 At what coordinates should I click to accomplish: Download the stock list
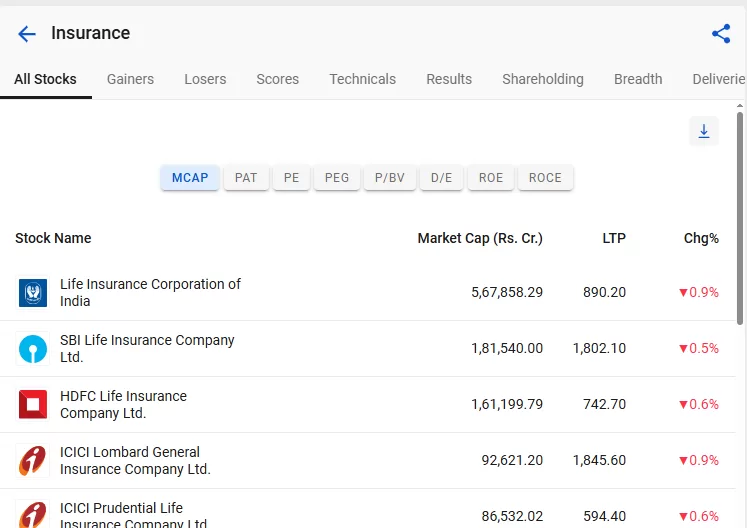(x=704, y=131)
